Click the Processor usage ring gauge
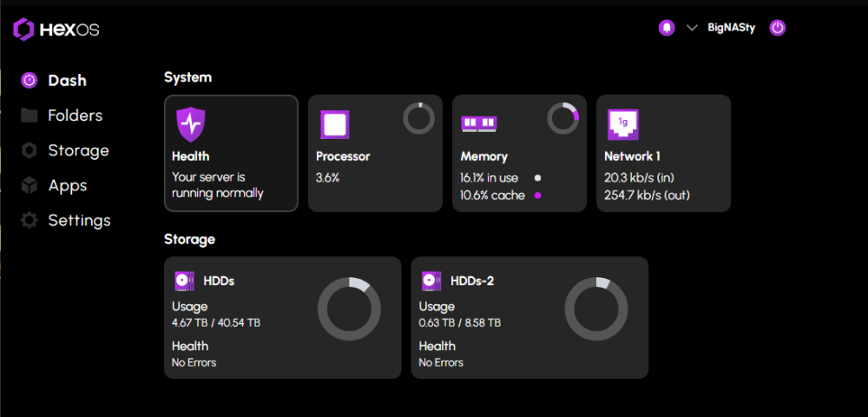Viewport: 868px width, 417px height. [418, 118]
